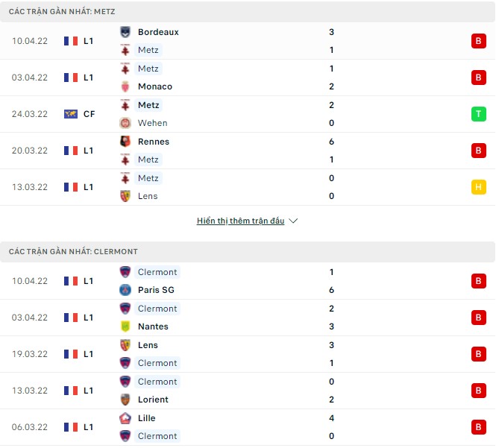Click the Rennes team logo

(x=125, y=142)
